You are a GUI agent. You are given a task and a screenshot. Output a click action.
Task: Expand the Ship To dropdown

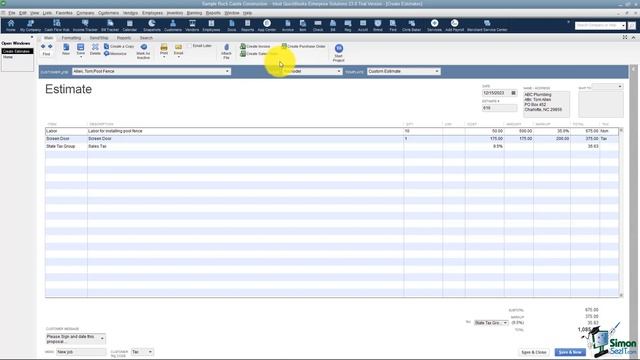(x=620, y=87)
